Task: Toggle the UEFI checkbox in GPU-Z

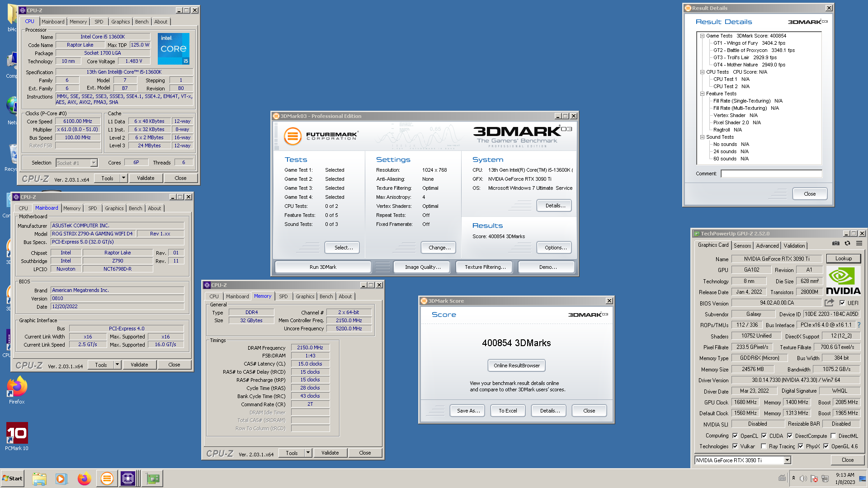Action: [842, 303]
